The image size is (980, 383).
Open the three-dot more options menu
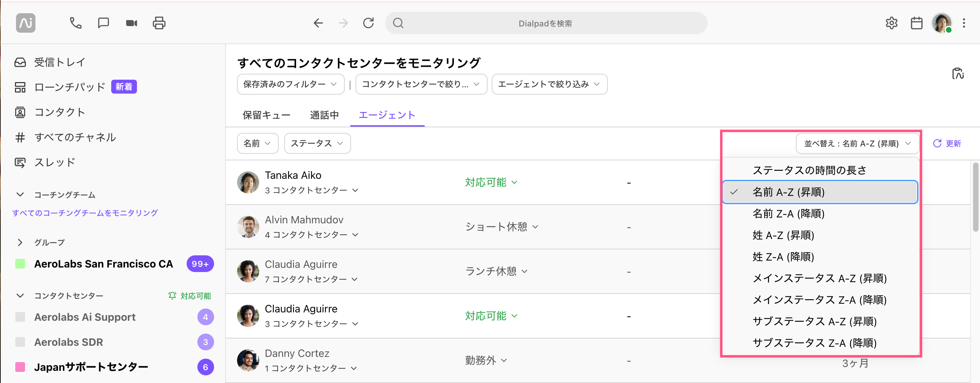coord(964,23)
